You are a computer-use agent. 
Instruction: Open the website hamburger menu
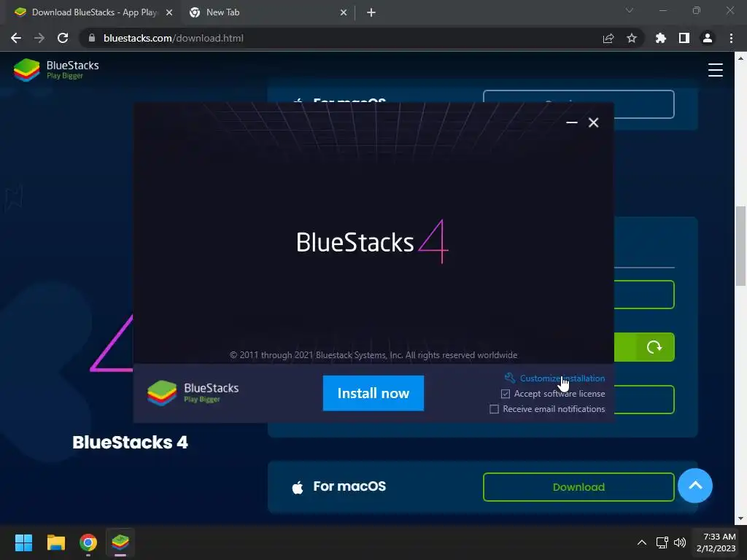click(715, 70)
